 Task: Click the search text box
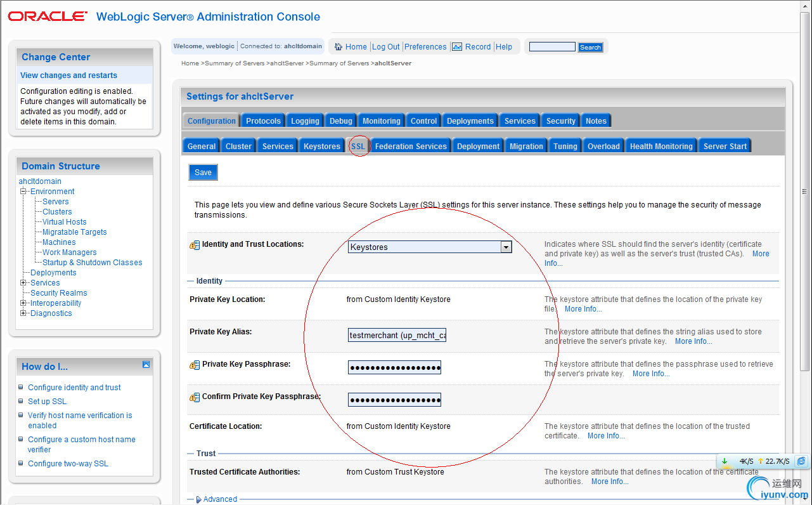(552, 47)
